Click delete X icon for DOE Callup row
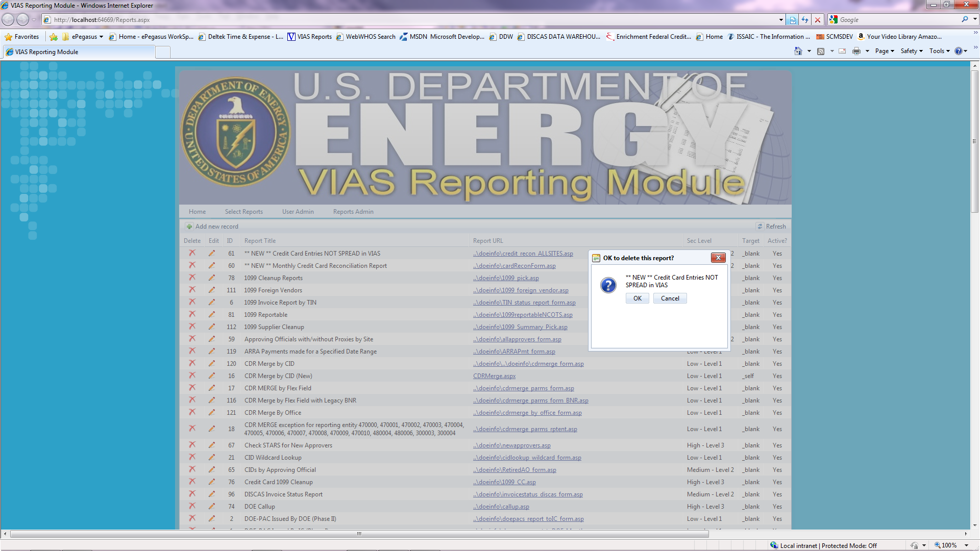The width and height of the screenshot is (980, 551). [192, 506]
